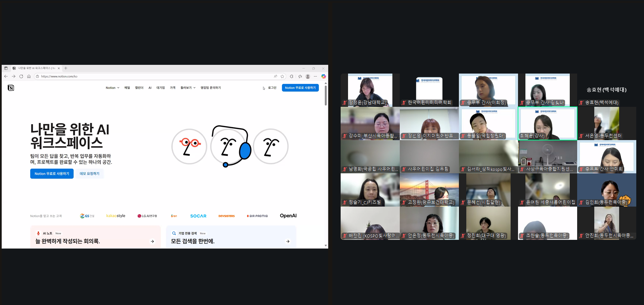This screenshot has height=305, width=644.
Task: Click the AIR PREMIA customer logo
Action: click(257, 216)
